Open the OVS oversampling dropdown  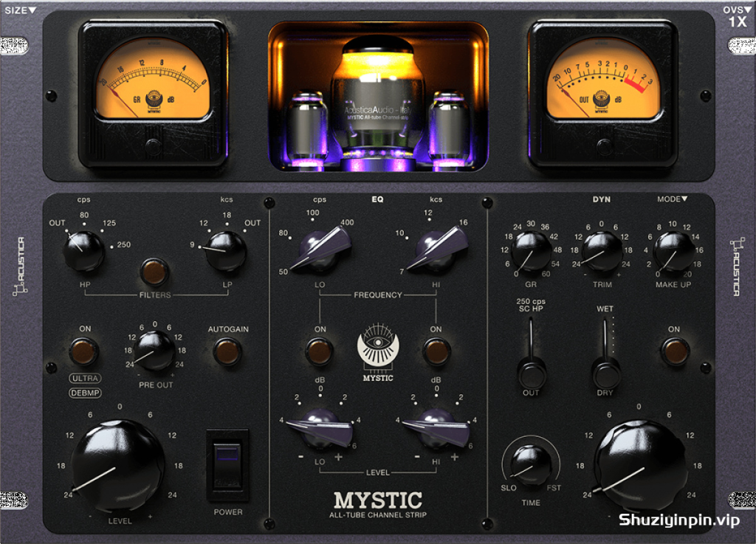click(737, 10)
